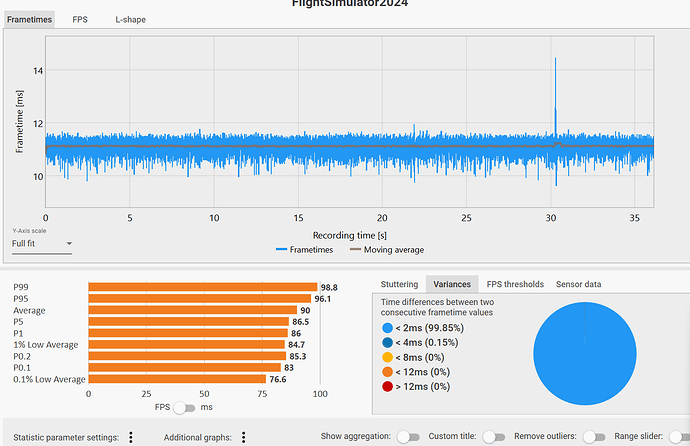Open Additional graphs three-dot menu
The height and width of the screenshot is (446, 690).
click(x=243, y=437)
